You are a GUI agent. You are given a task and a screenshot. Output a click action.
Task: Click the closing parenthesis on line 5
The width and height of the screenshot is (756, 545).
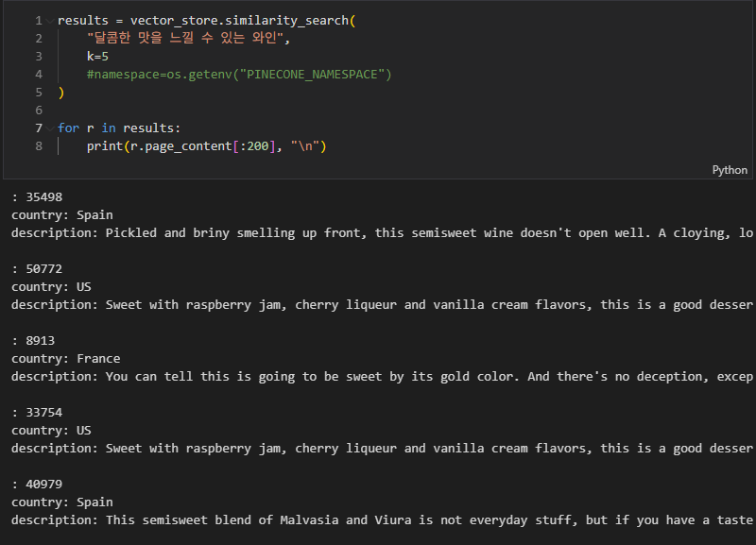point(60,92)
